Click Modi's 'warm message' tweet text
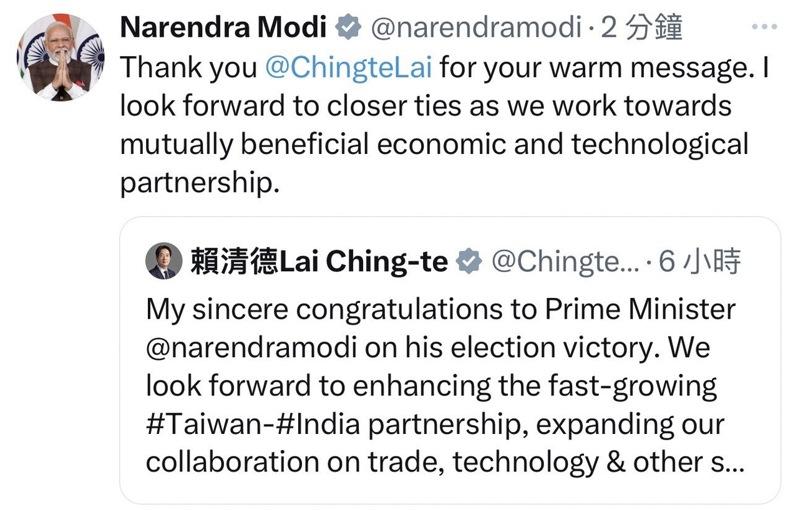Image resolution: width=798 pixels, height=510 pixels. click(x=444, y=125)
